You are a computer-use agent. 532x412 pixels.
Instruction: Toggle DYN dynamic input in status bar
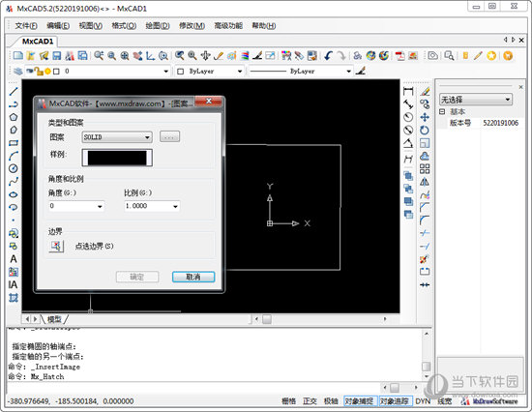click(x=423, y=401)
